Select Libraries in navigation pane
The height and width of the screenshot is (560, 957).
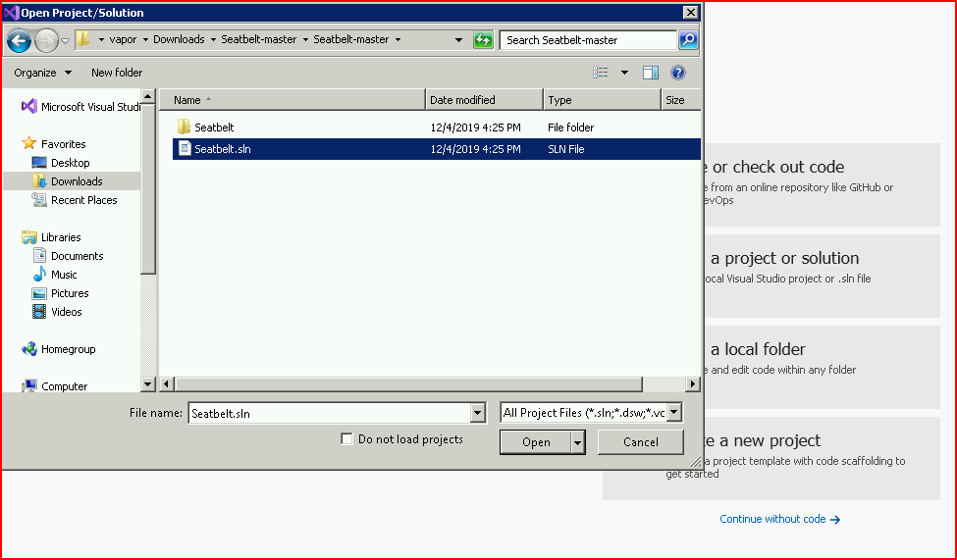[51, 237]
